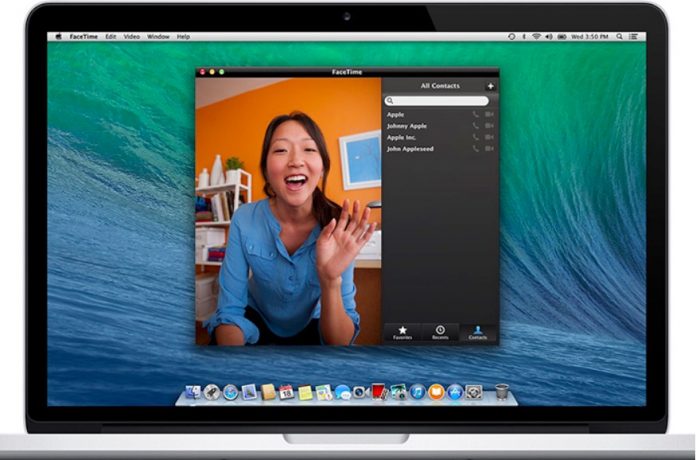696x460 pixels.
Task: Select Apple Inc. in contact list
Action: tap(440, 138)
